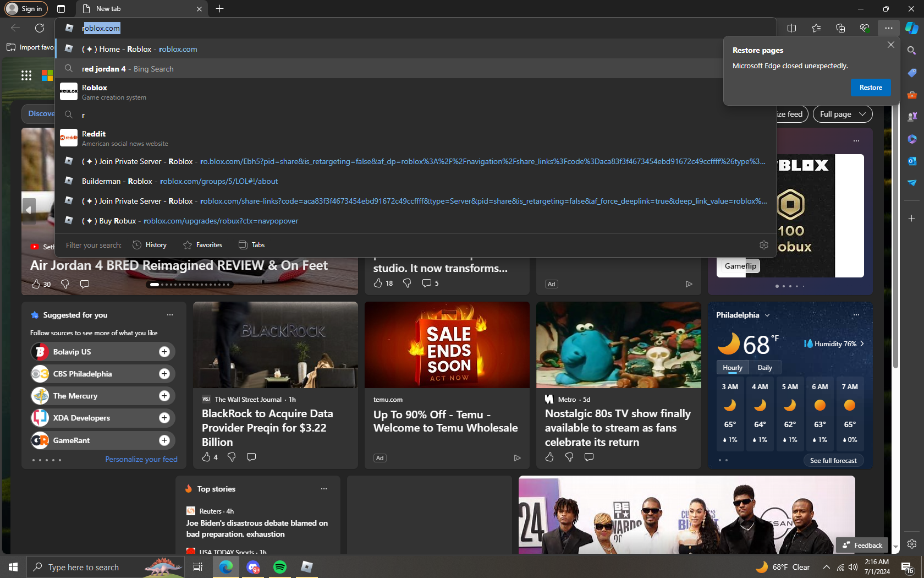Open Windows Task View
This screenshot has height=578, width=924.
coord(198,567)
